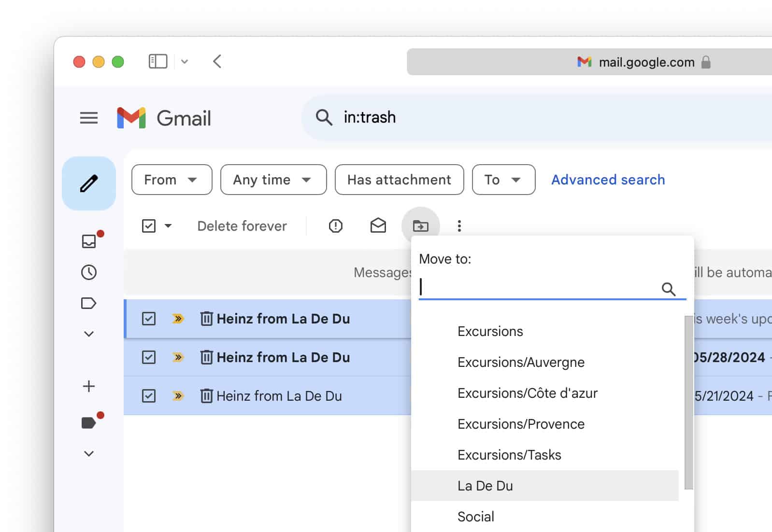Click the trash icon on the second Heinz row
Image resolution: width=772 pixels, height=532 pixels.
pyautogui.click(x=206, y=357)
